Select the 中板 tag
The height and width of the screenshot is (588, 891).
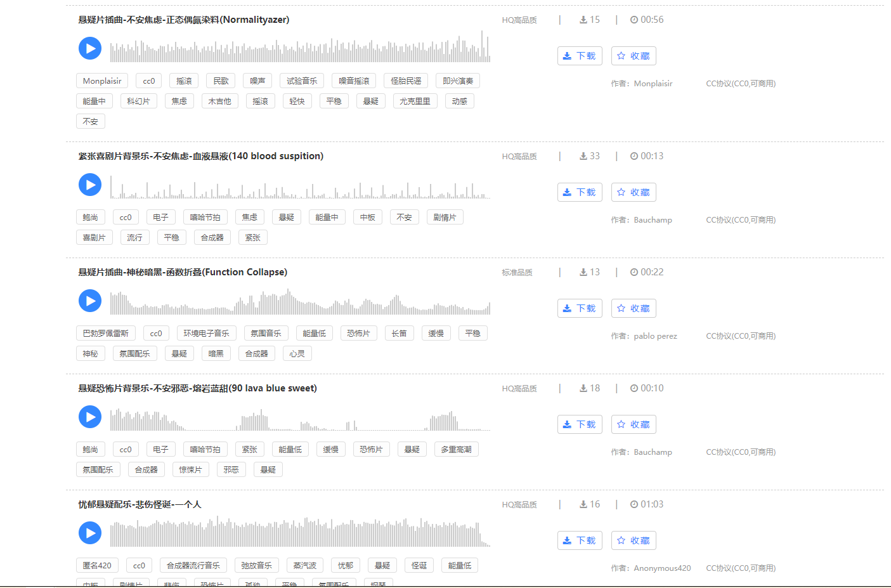click(368, 217)
